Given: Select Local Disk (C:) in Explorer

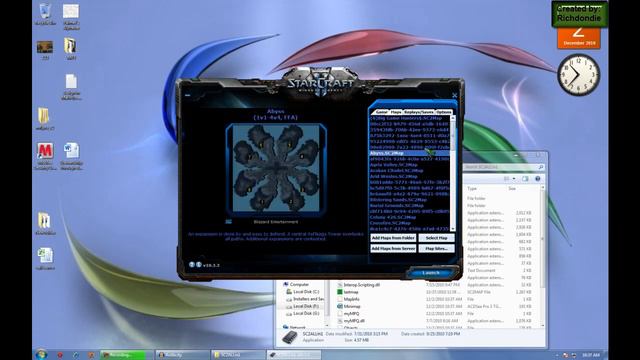Looking at the screenshot, I should click(x=306, y=291).
